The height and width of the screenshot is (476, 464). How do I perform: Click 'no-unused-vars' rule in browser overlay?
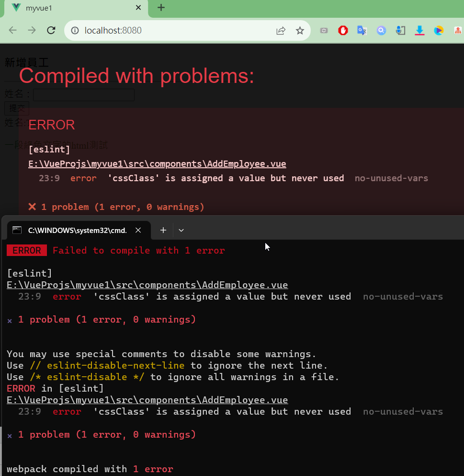coord(391,178)
